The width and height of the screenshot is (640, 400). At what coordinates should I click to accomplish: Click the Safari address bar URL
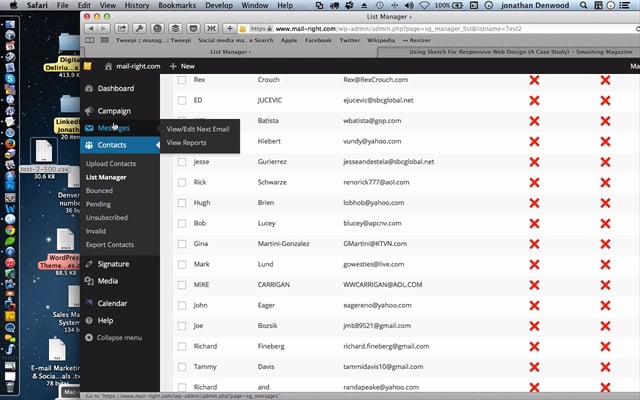(398, 29)
